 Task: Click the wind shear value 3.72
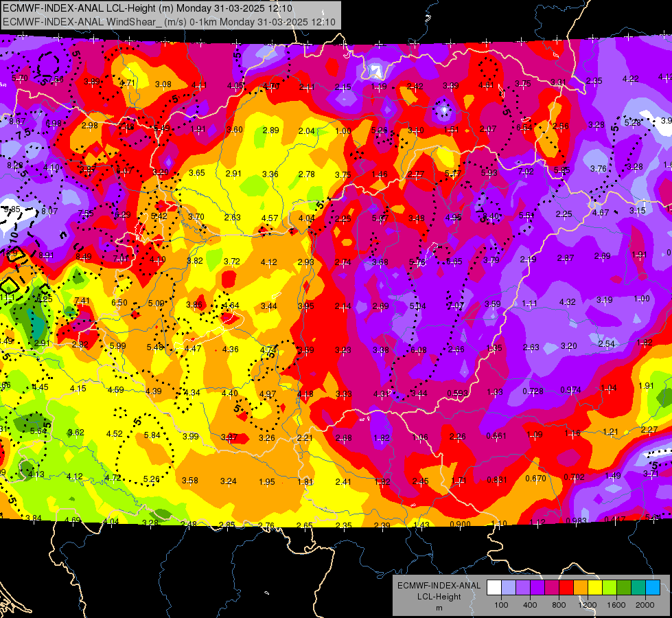coord(232,261)
